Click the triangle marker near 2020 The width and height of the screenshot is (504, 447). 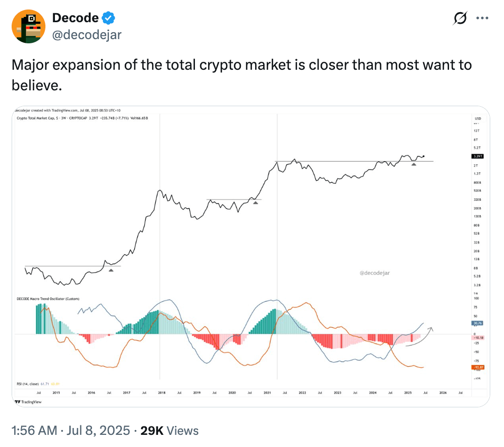tap(256, 202)
